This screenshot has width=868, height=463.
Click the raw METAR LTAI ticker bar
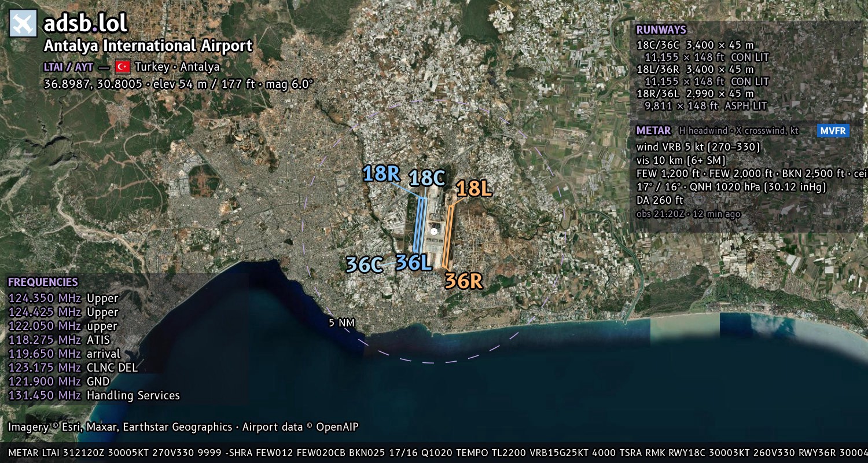point(434,453)
